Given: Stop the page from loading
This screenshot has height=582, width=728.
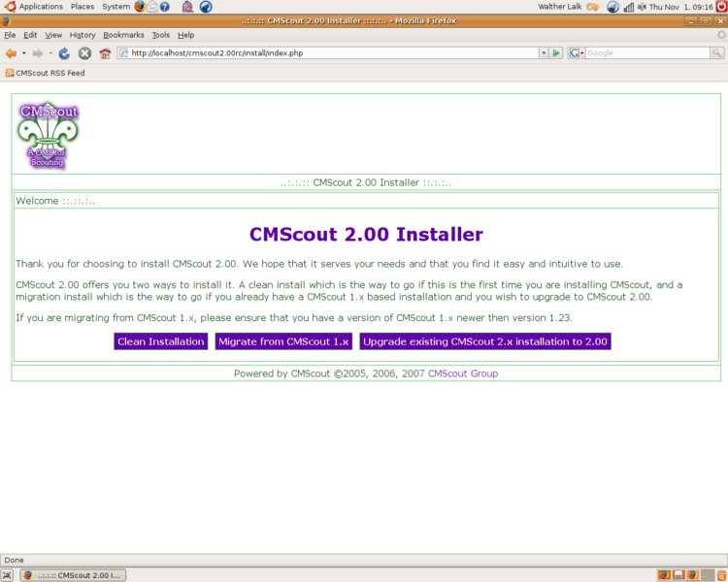Looking at the screenshot, I should coord(84,53).
